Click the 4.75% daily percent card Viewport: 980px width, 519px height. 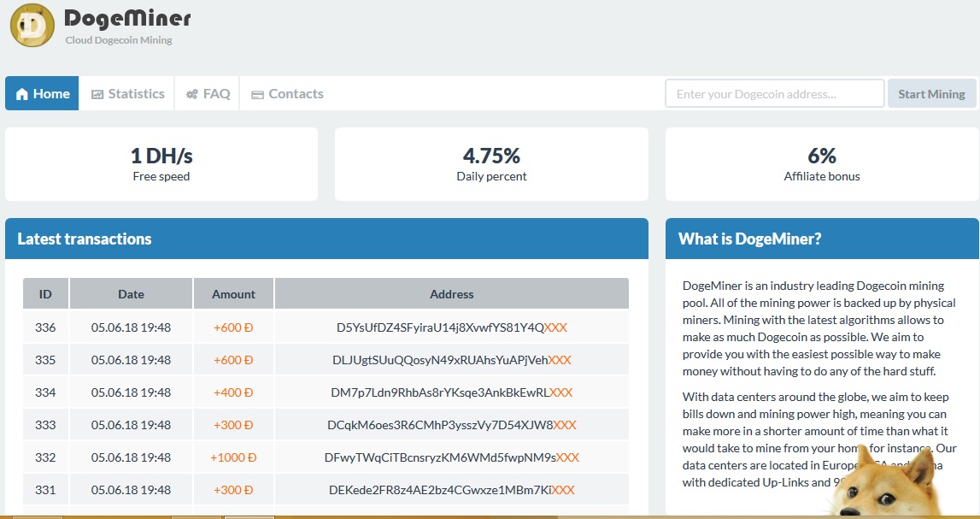pyautogui.click(x=491, y=164)
